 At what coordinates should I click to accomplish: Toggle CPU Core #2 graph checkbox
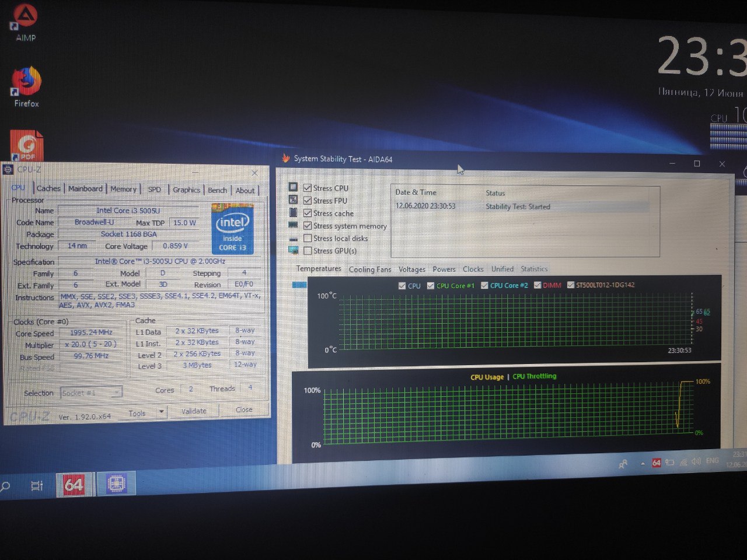pyautogui.click(x=484, y=285)
